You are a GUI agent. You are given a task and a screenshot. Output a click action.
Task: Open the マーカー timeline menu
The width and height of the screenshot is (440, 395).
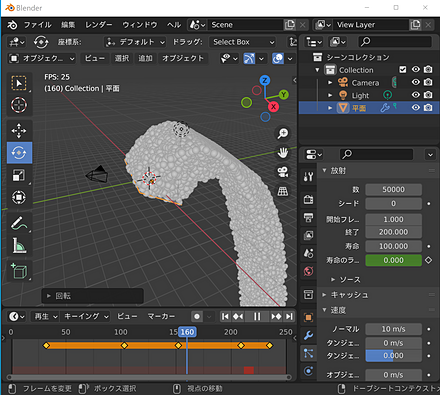161,316
